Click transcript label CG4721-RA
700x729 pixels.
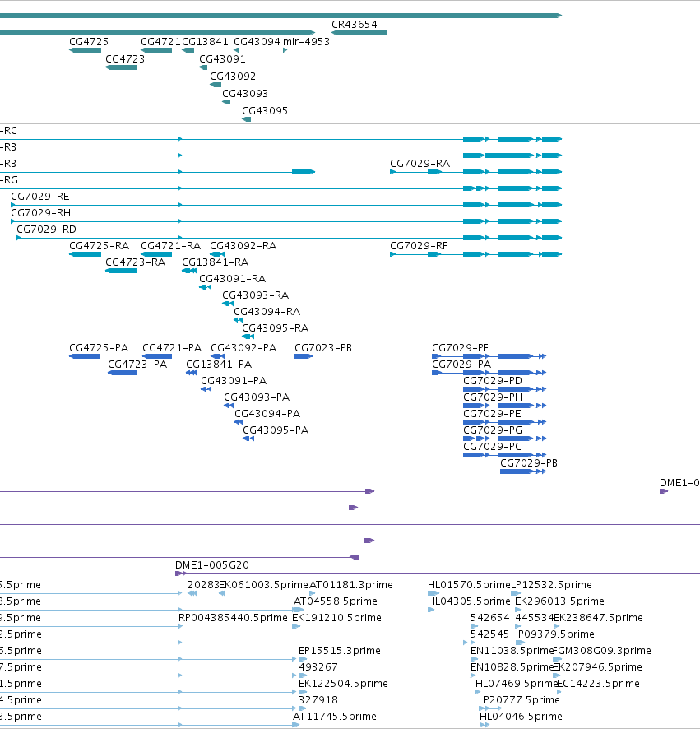tap(170, 245)
